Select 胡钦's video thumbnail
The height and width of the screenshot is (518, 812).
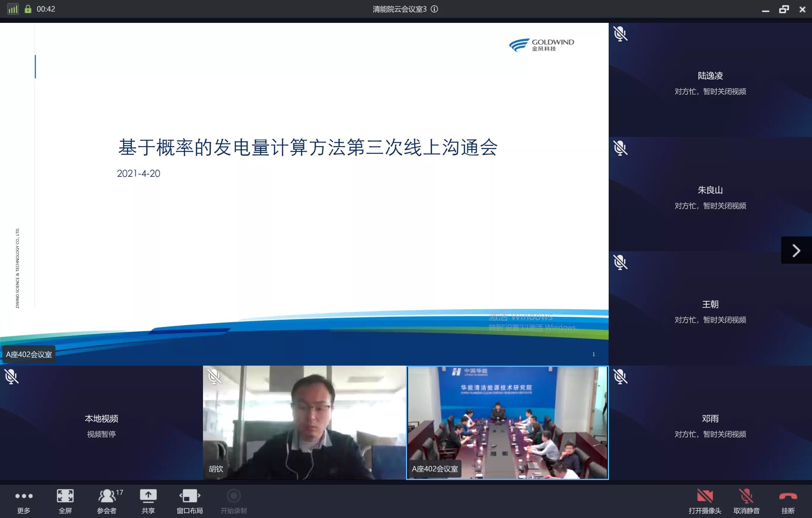304,422
